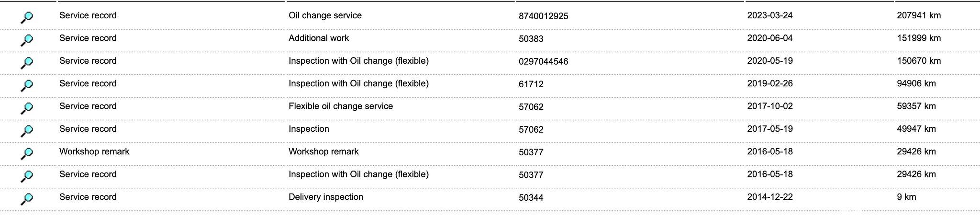Open the Workshop remark magnifier icon

click(27, 153)
